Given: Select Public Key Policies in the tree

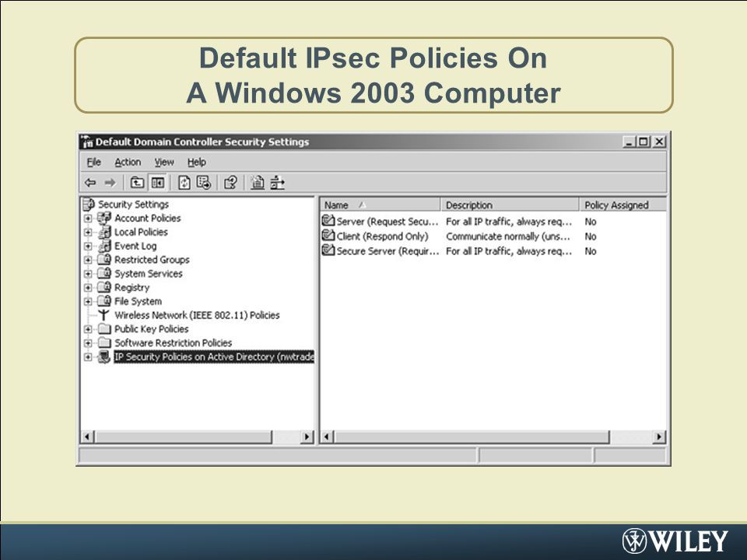Looking at the screenshot, I should click(152, 328).
